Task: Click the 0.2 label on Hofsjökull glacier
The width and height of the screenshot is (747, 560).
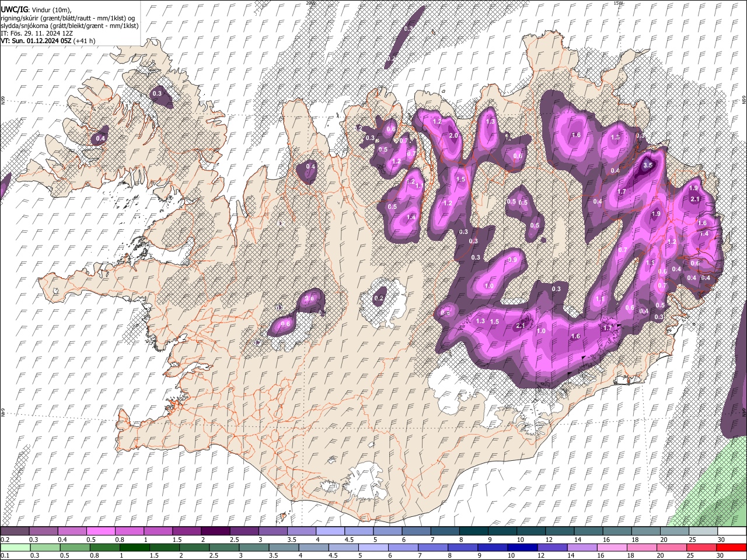Action: click(x=379, y=298)
